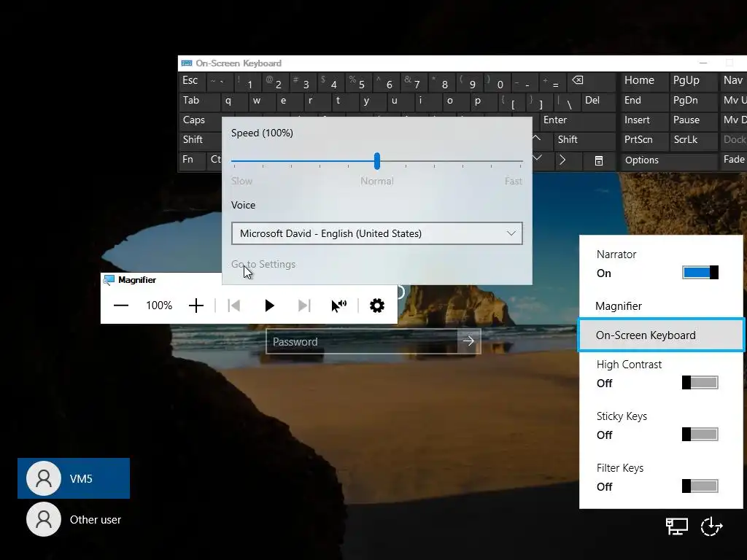
Task: Tap the Fade key on keyboard
Action: coord(733,160)
